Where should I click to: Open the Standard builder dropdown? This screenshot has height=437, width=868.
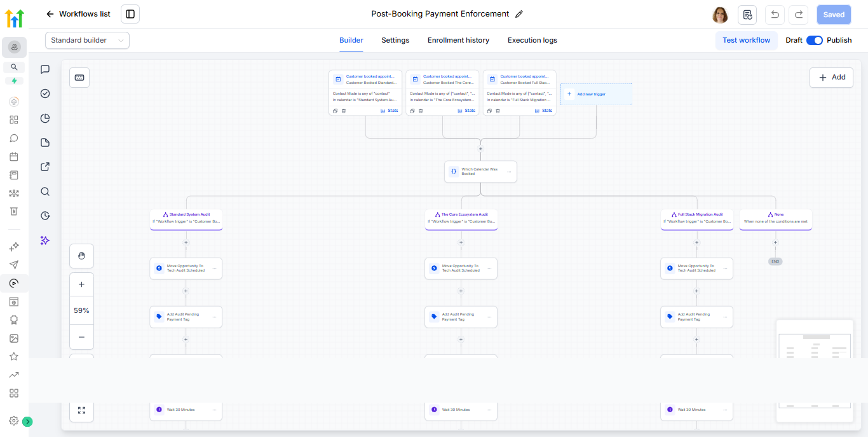87,40
